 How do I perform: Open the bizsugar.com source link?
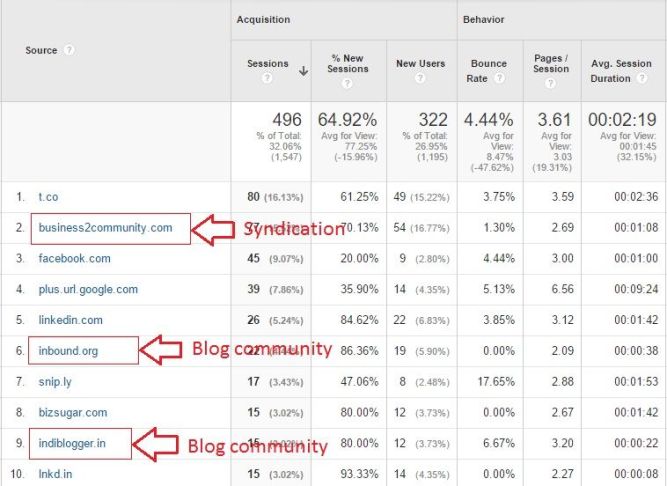click(x=73, y=412)
